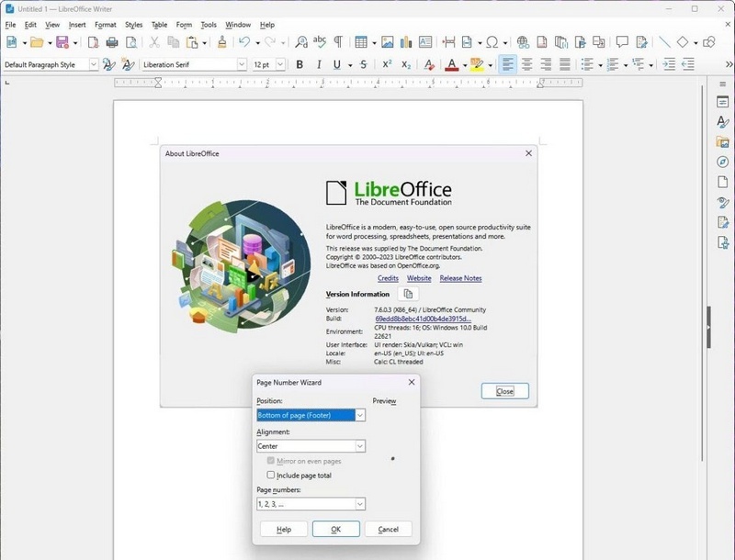Open the Styles menu
This screenshot has width=735, height=560.
133,25
